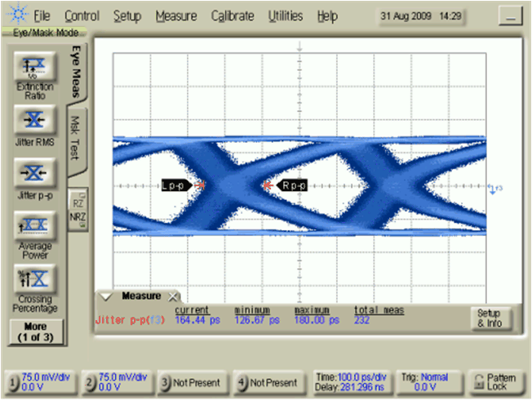Open the Setup menu

point(127,16)
